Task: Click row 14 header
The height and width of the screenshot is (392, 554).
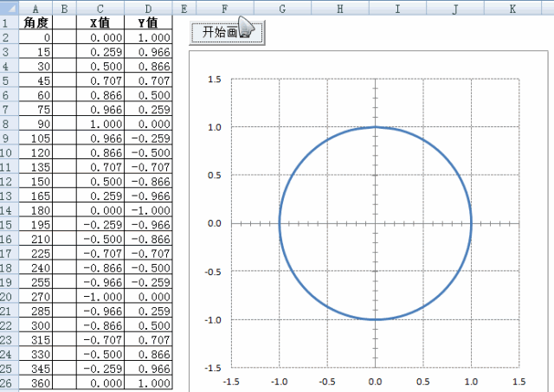Action: click(9, 209)
